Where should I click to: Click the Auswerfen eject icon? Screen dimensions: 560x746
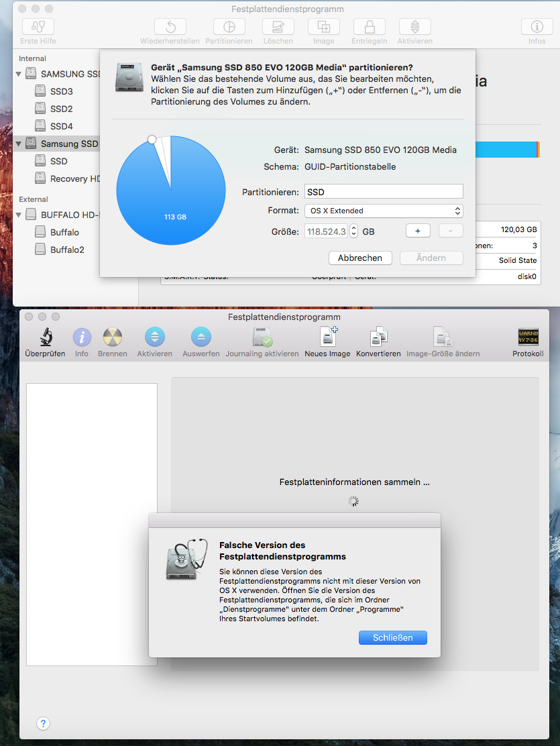pyautogui.click(x=201, y=337)
